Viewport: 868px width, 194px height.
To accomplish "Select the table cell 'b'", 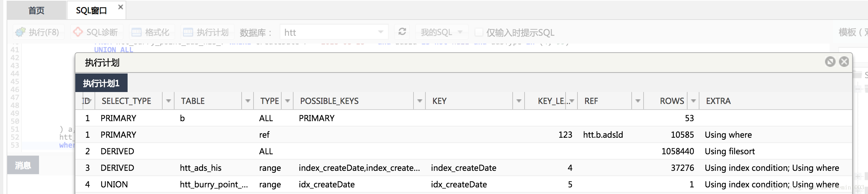I will pyautogui.click(x=182, y=118).
